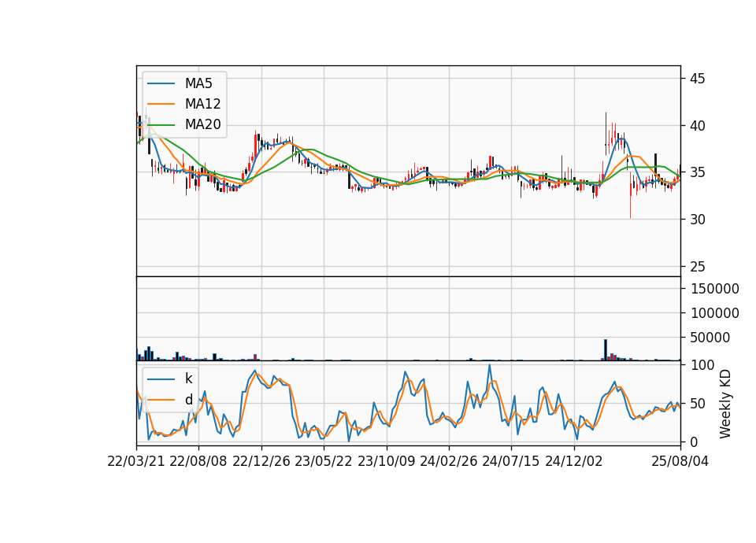The image size is (756, 543).
Task: Click the volume axis label 150000
Action: (x=714, y=289)
